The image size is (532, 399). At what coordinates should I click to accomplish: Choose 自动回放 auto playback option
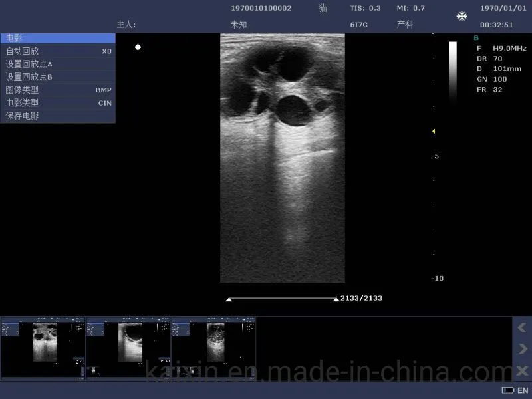[58, 51]
